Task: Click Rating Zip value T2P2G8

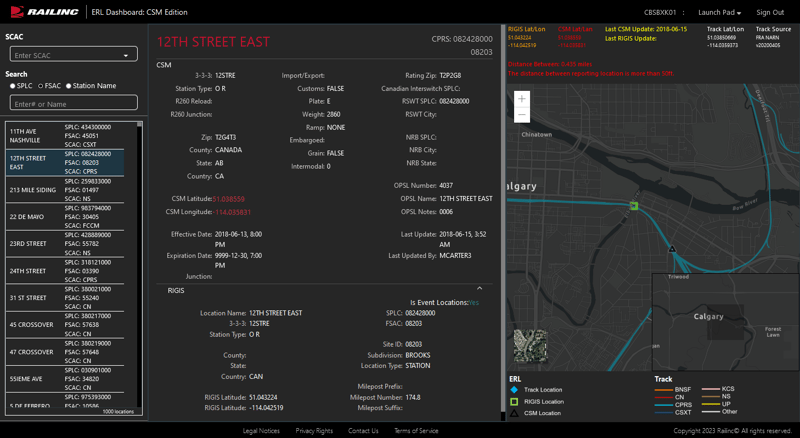Action: point(450,76)
